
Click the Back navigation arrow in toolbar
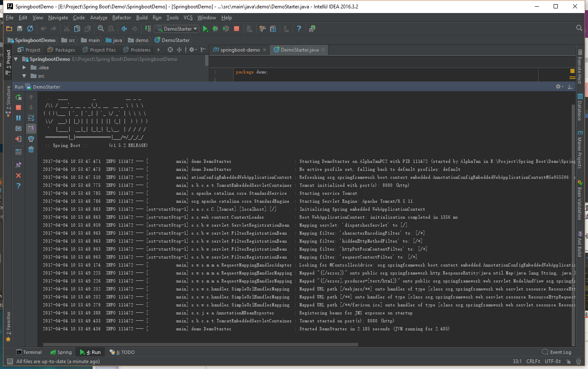pyautogui.click(x=124, y=29)
